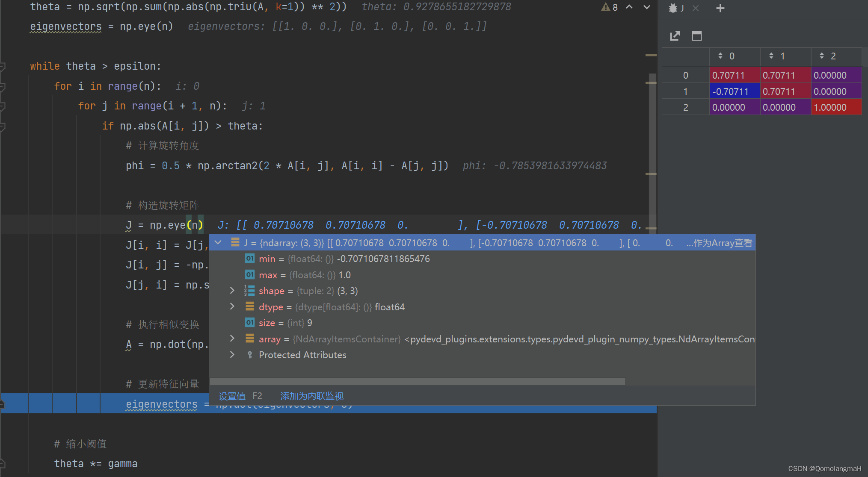Click the dtype object icon
Viewport: 868px width, 477px height.
[x=250, y=306]
